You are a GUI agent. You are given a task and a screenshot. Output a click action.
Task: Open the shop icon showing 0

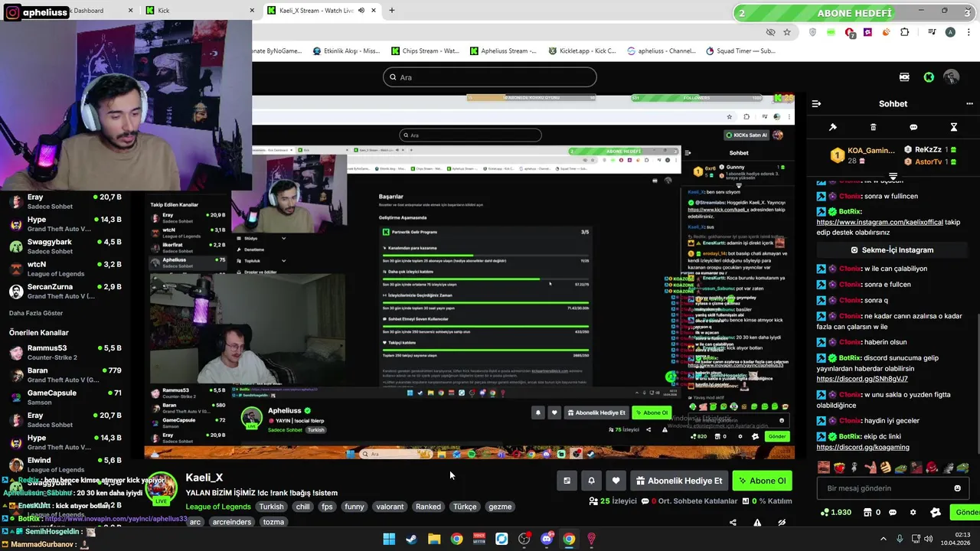tap(871, 512)
